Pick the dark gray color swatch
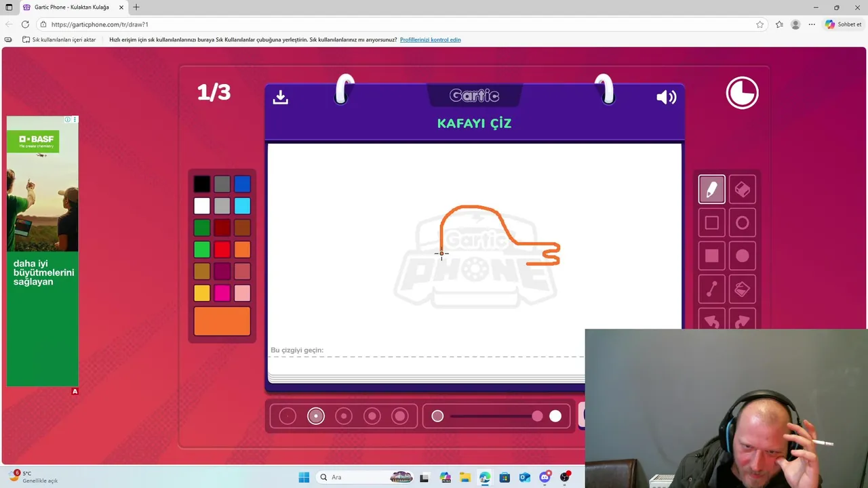The width and height of the screenshot is (868, 488). [222, 184]
